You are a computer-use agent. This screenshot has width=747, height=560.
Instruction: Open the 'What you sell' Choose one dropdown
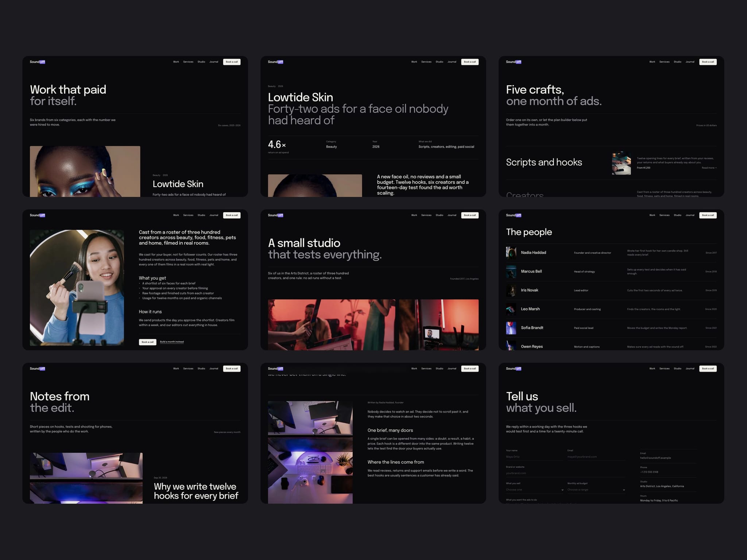coord(535,490)
